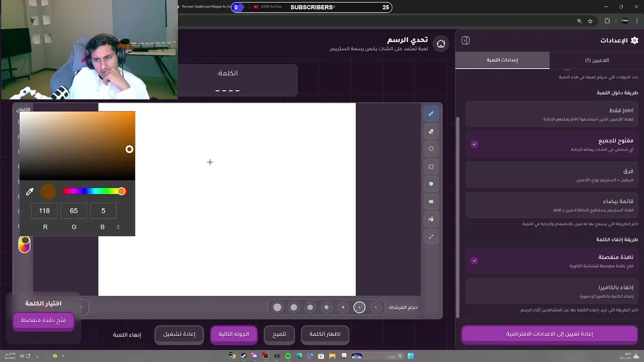Viewport: 644px width, 362px height.
Task: Collapse the settings sidebar panel icon
Action: click(465, 40)
